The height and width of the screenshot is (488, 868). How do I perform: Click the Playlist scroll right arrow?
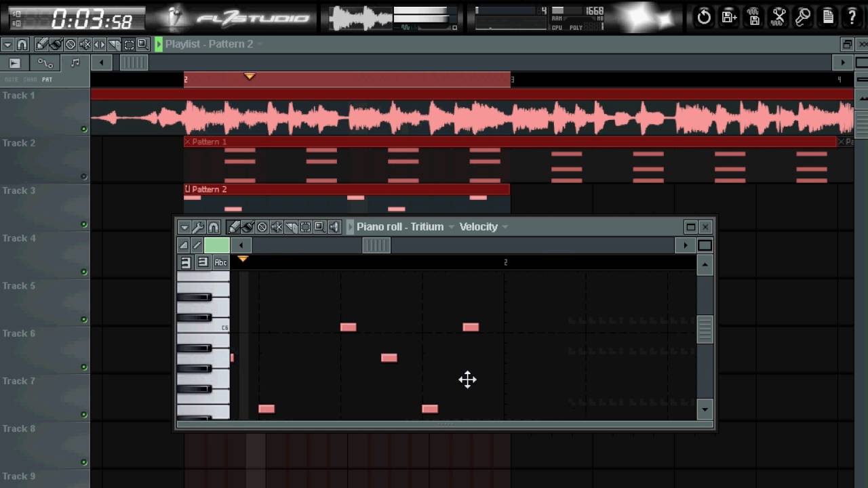(x=843, y=63)
